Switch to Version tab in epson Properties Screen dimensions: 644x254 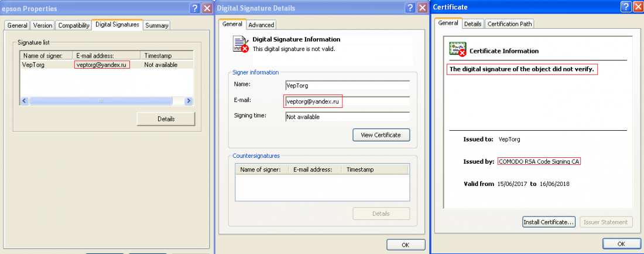[42, 25]
